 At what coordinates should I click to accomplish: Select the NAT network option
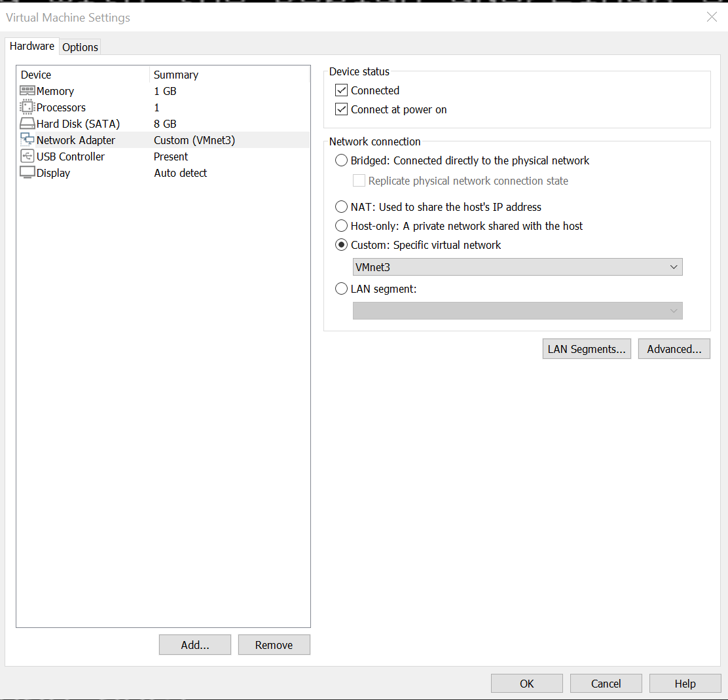(x=341, y=206)
